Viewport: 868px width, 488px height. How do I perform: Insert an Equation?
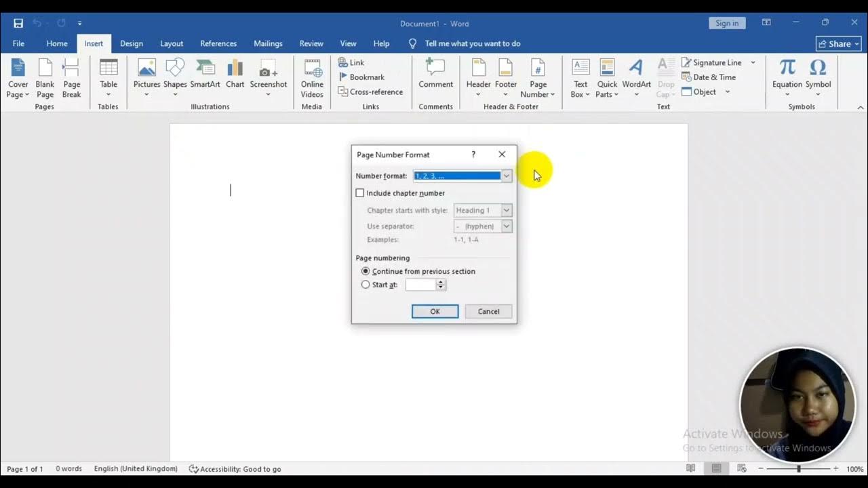[x=787, y=79]
